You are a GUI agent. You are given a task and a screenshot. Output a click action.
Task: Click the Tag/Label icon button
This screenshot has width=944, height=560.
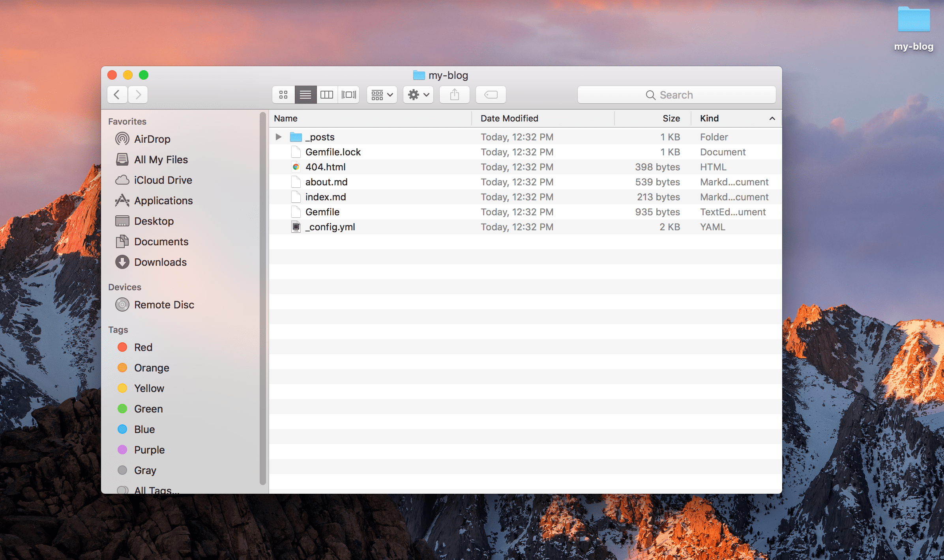pos(493,95)
